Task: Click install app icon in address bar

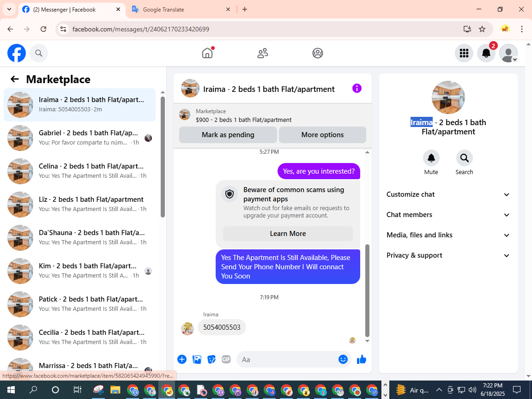Action: (x=467, y=29)
